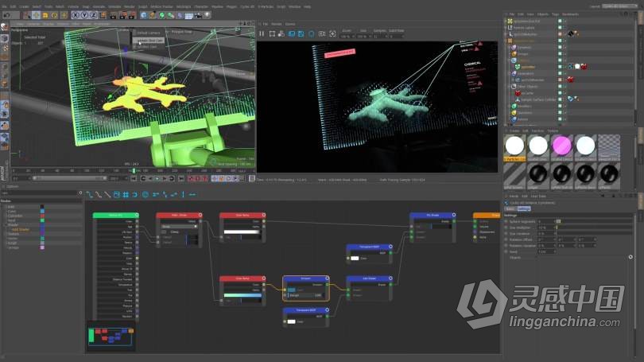Image resolution: width=644 pixels, height=362 pixels.
Task: Click the Render View clapperboard icon
Action: (x=114, y=15)
